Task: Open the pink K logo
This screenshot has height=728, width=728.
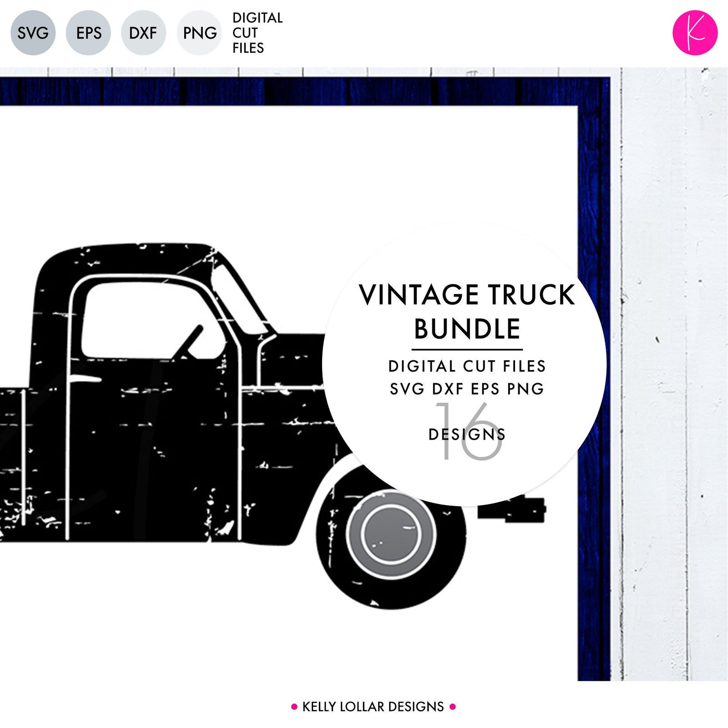Action: 695,33
